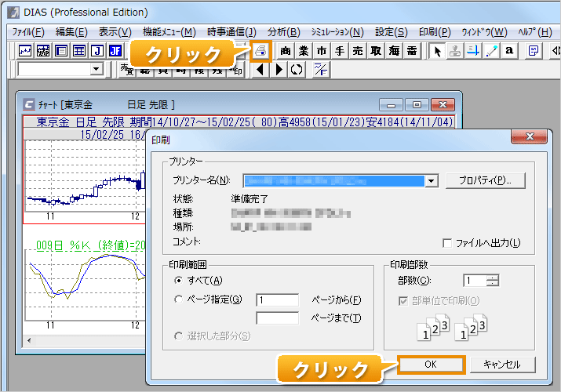Open the combo box in the second toolbar row

coord(97,70)
